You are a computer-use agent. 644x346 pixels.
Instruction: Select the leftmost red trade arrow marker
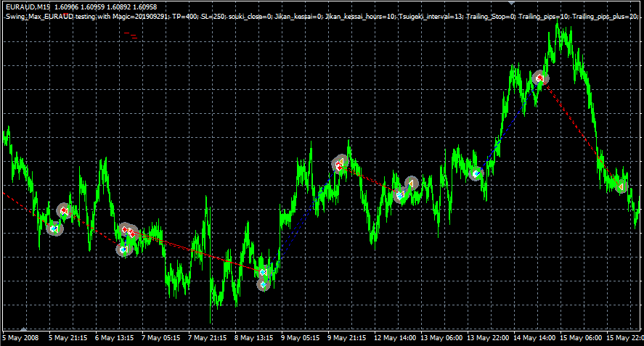(64, 211)
